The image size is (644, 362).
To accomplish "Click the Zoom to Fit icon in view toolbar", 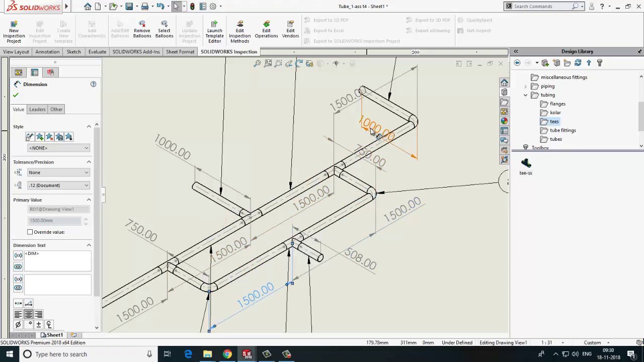I will click(x=257, y=63).
